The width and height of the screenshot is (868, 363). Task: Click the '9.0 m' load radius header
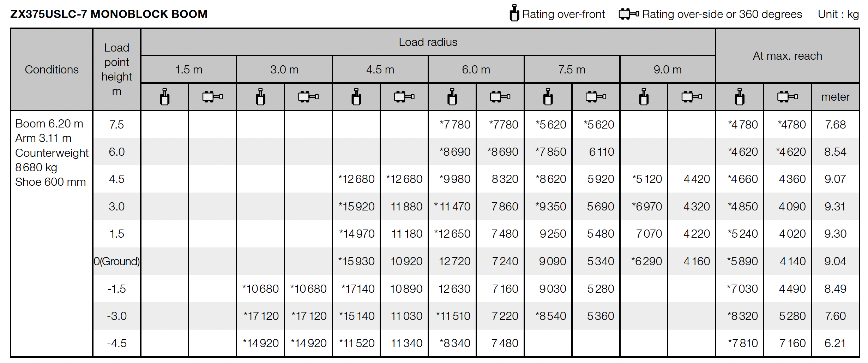click(x=668, y=70)
